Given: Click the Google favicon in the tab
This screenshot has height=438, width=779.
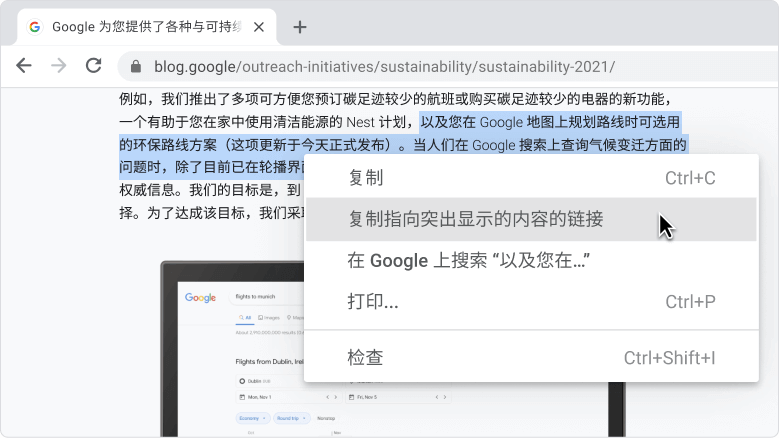Looking at the screenshot, I should pos(35,27).
